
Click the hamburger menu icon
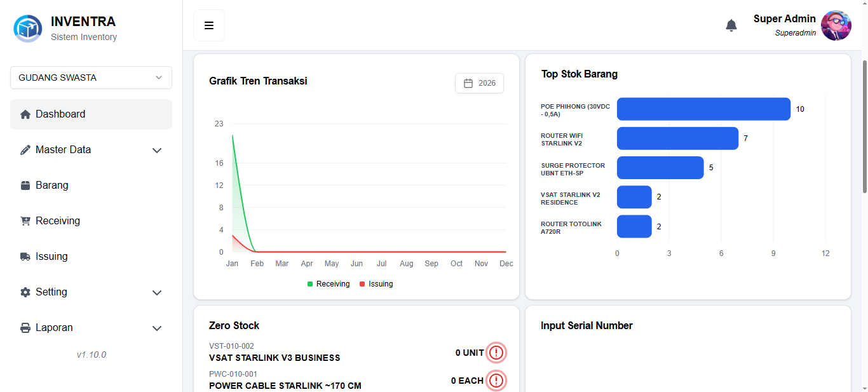tap(209, 25)
